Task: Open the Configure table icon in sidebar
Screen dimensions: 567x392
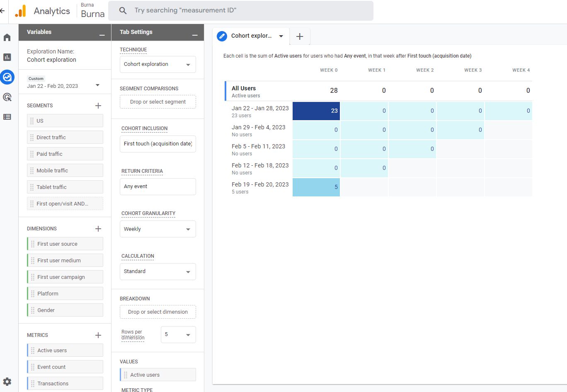Action: point(7,117)
